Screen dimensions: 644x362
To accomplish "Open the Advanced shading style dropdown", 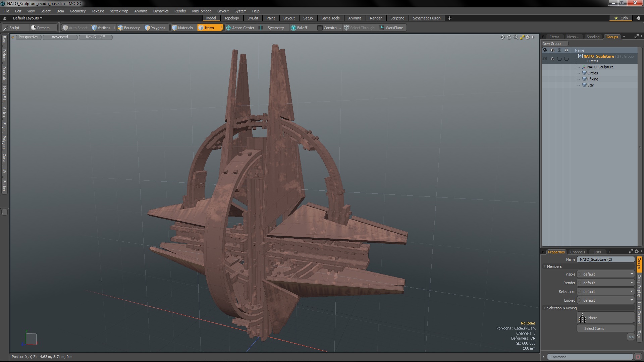I will pyautogui.click(x=60, y=37).
